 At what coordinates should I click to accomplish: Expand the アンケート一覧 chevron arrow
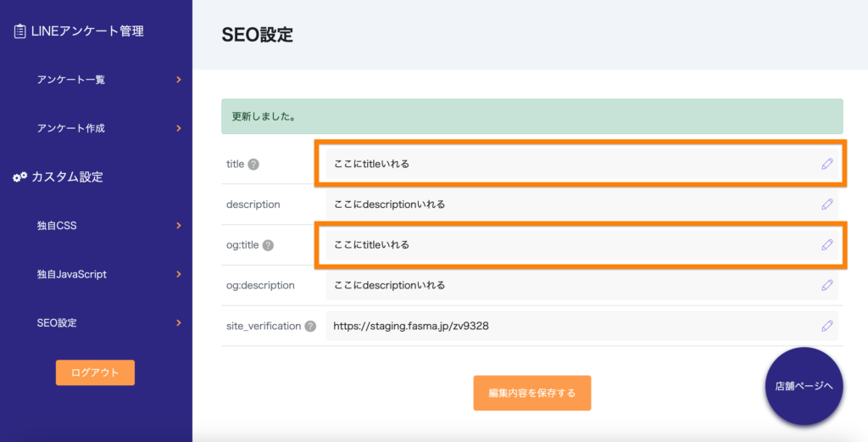pos(178,80)
